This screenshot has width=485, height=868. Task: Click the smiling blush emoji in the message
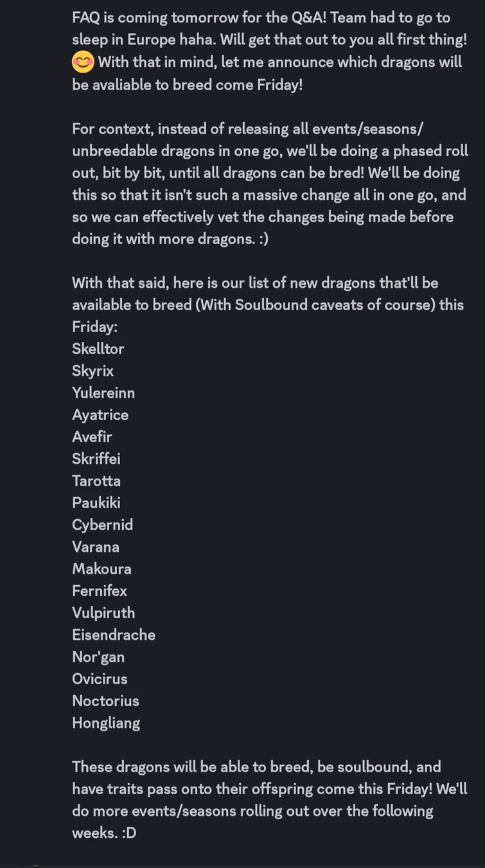click(x=83, y=62)
